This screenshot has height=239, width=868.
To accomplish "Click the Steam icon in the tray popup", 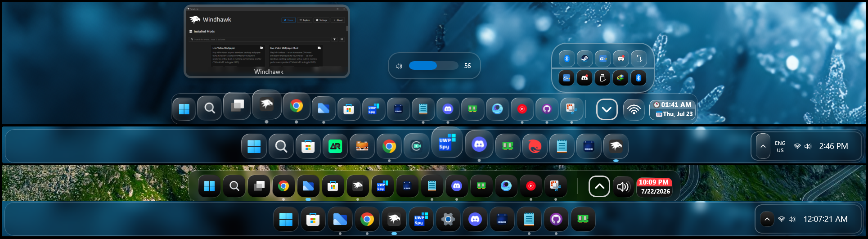I will (x=585, y=59).
